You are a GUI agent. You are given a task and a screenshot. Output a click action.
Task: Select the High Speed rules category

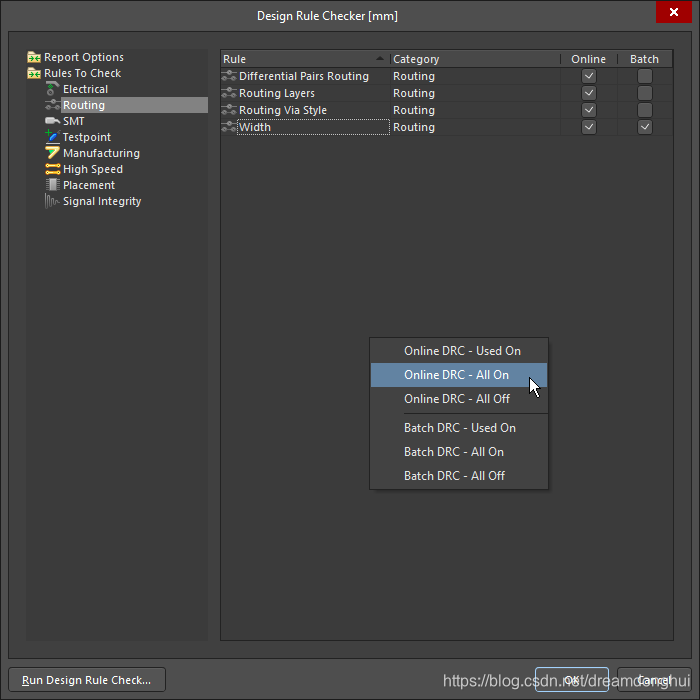93,169
